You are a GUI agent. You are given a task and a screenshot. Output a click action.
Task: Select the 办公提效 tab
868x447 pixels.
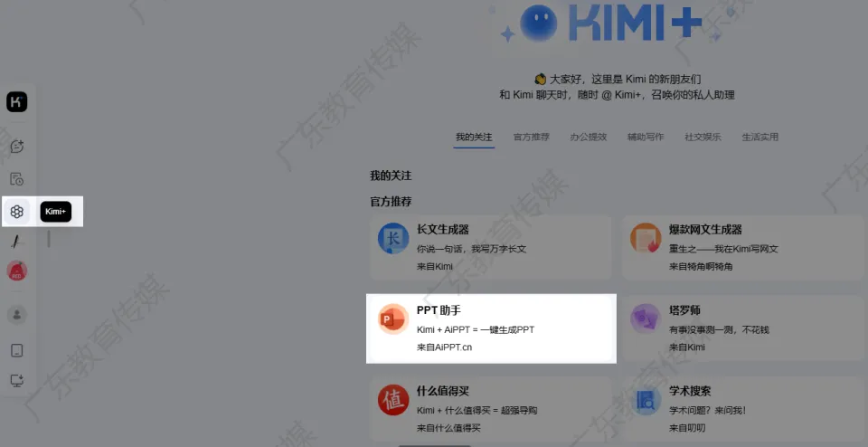point(588,138)
